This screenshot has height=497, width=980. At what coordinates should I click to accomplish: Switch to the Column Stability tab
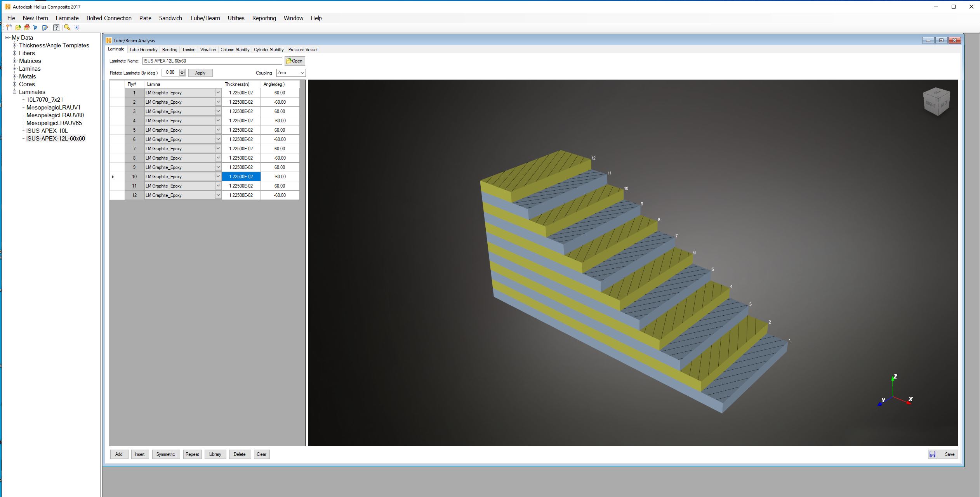pos(235,50)
